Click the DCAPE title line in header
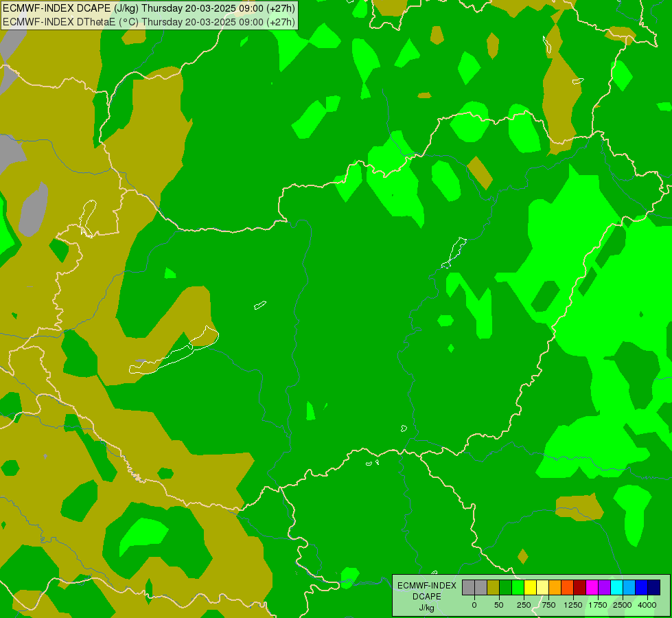The height and width of the screenshot is (618, 672). pyautogui.click(x=149, y=8)
